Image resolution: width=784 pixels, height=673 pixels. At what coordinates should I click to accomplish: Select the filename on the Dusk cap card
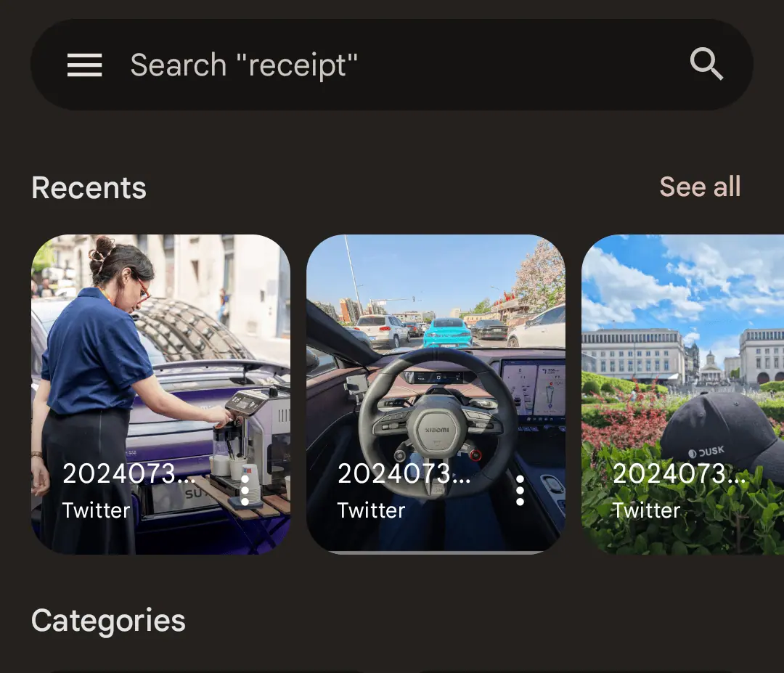679,473
